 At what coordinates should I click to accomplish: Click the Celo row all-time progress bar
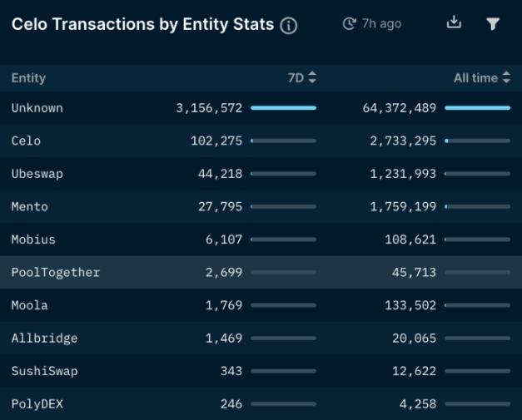pos(477,141)
